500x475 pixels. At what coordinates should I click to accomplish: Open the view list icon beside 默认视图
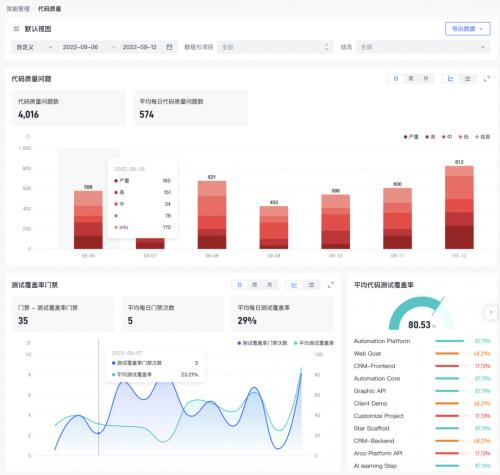[16, 29]
